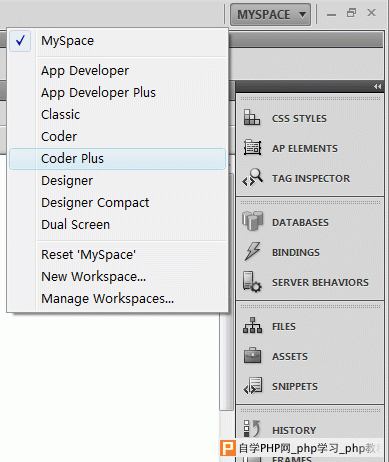Click the DATABASES label
389x462 pixels.
pyautogui.click(x=300, y=223)
